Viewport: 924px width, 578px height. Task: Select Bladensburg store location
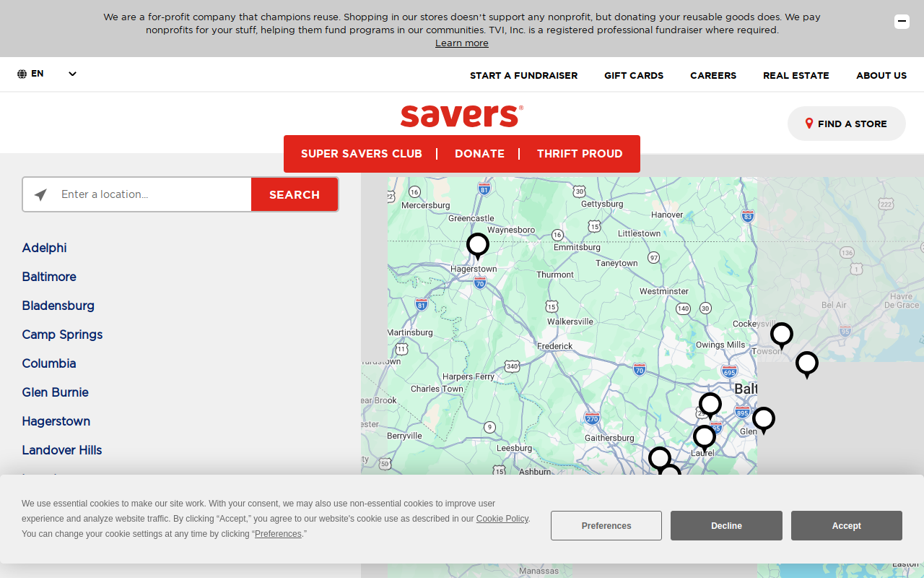(x=58, y=306)
